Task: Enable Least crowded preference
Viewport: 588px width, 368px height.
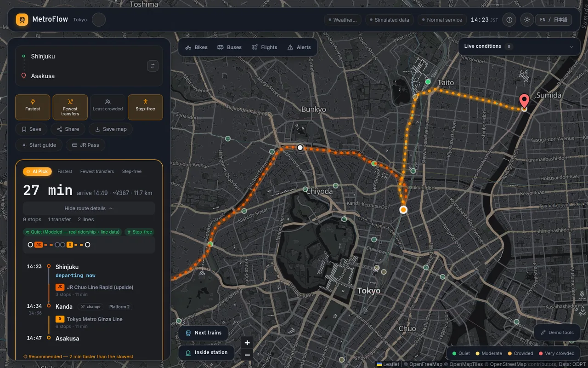Action: [x=107, y=107]
